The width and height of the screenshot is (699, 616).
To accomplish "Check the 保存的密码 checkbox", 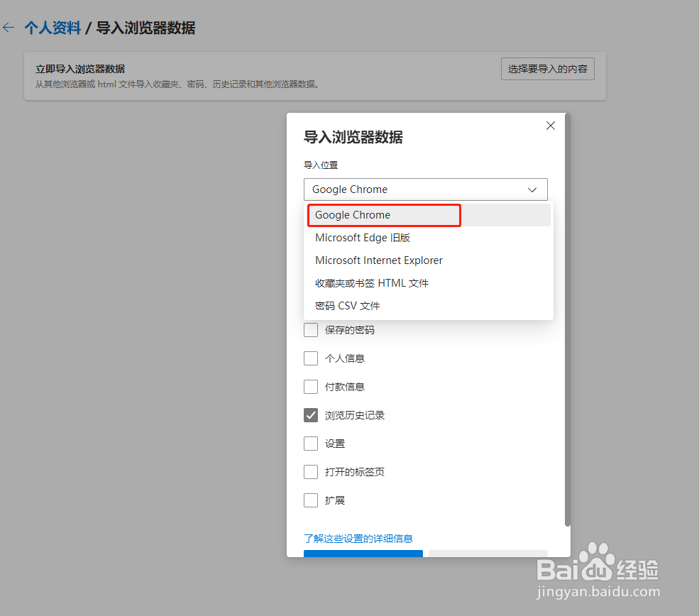I will click(x=311, y=330).
